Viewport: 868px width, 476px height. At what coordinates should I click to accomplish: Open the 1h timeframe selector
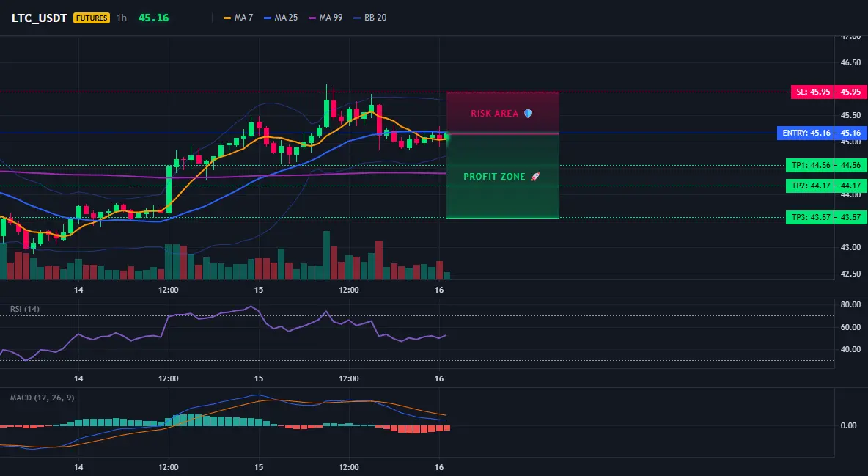coord(121,18)
